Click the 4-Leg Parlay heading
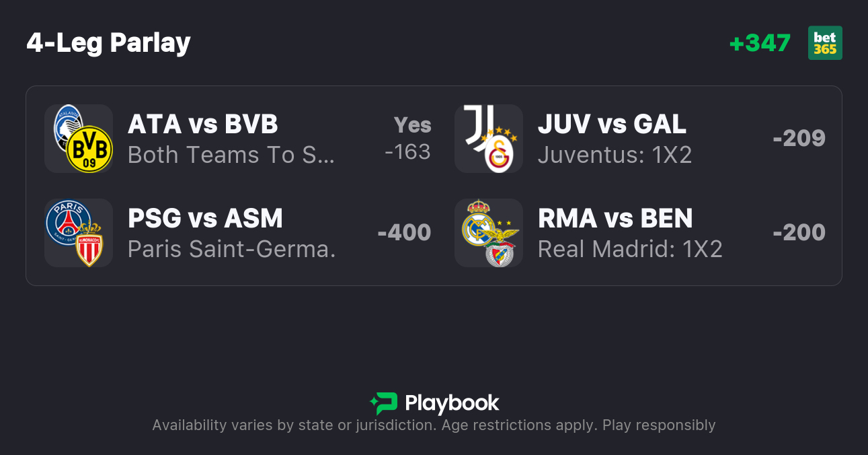 [109, 43]
